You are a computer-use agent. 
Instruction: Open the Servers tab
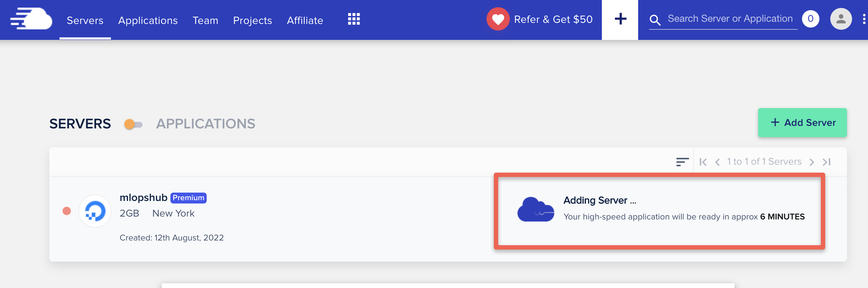pos(85,20)
